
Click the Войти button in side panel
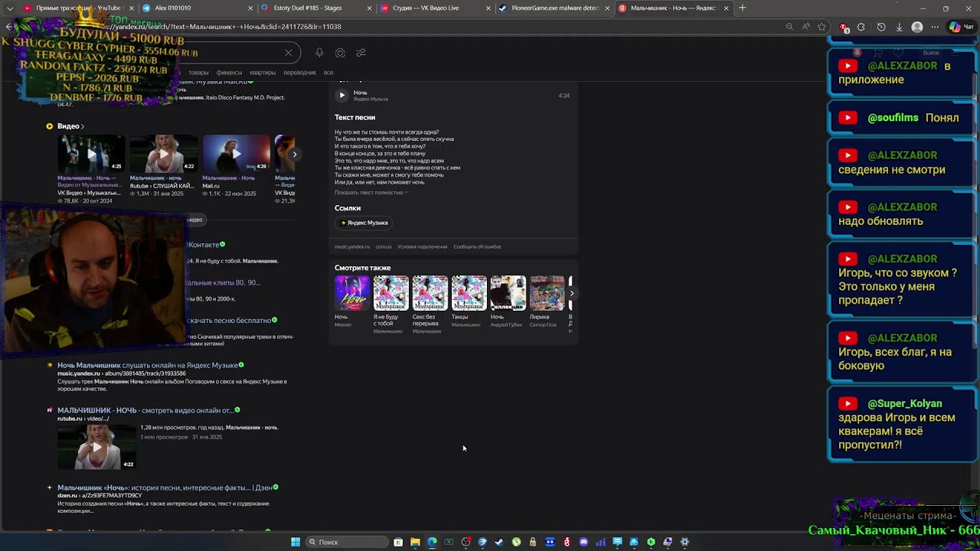coord(931,53)
